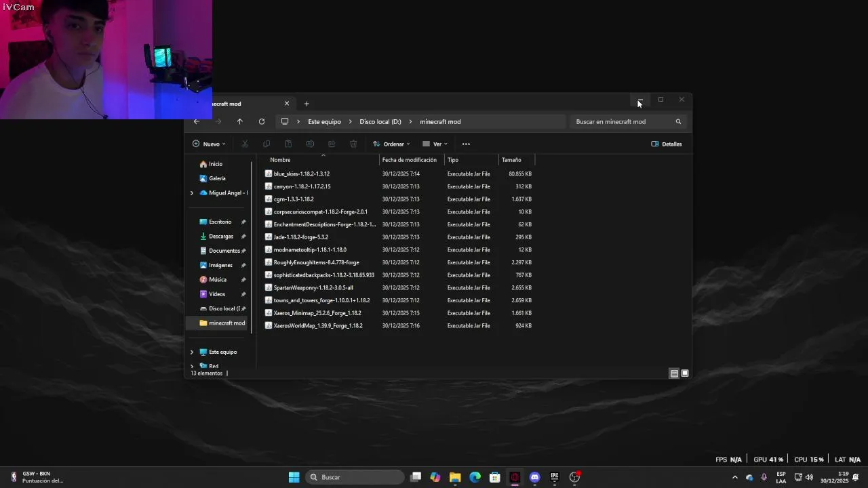Open File Explorer taskbar icon
The image size is (868, 488).
pyautogui.click(x=455, y=477)
